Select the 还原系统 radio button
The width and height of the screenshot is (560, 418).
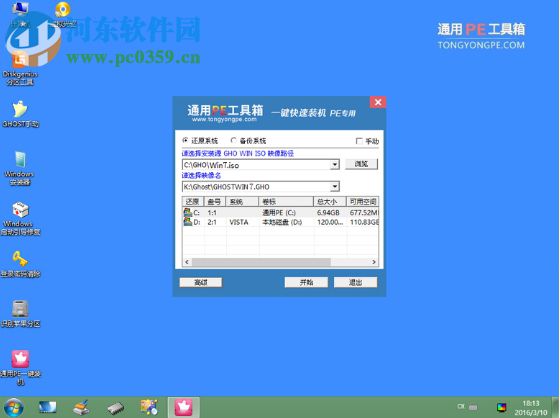coord(185,140)
